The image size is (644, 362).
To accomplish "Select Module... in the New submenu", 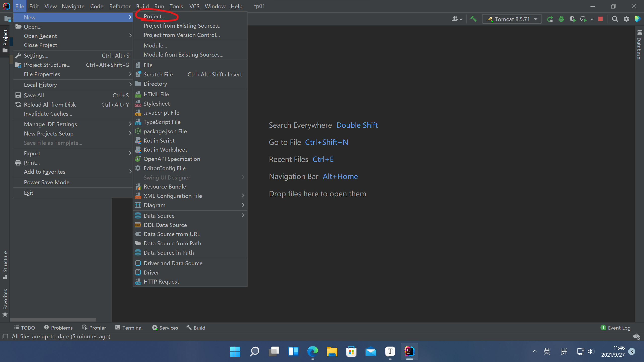I will point(190,46).
